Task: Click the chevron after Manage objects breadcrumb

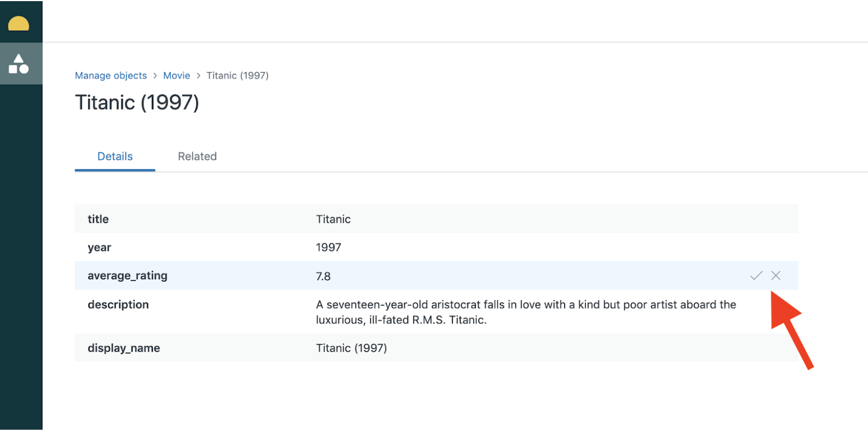Action: 155,76
